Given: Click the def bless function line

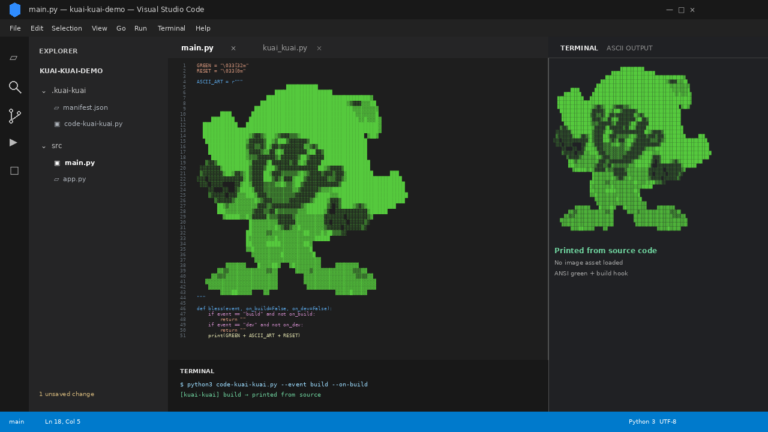Looking at the screenshot, I should pos(264,309).
